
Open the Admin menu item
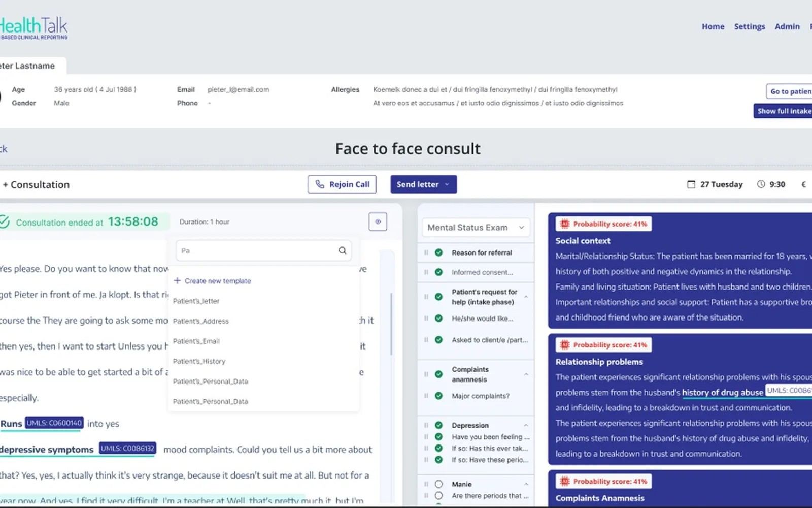[x=787, y=26]
